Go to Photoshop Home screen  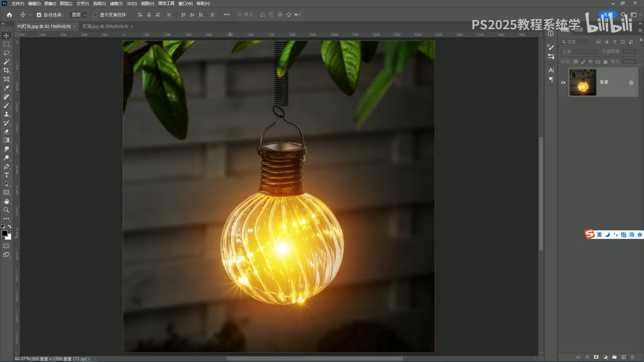[9, 15]
